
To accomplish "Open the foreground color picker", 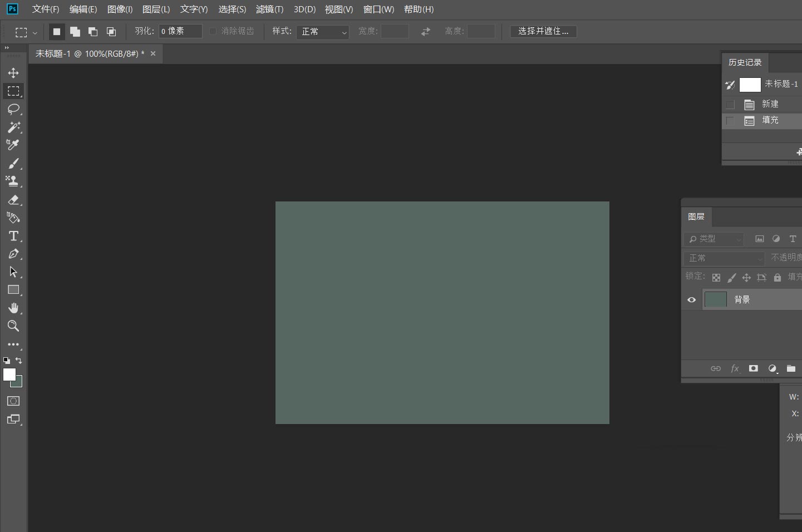I will pyautogui.click(x=9, y=375).
